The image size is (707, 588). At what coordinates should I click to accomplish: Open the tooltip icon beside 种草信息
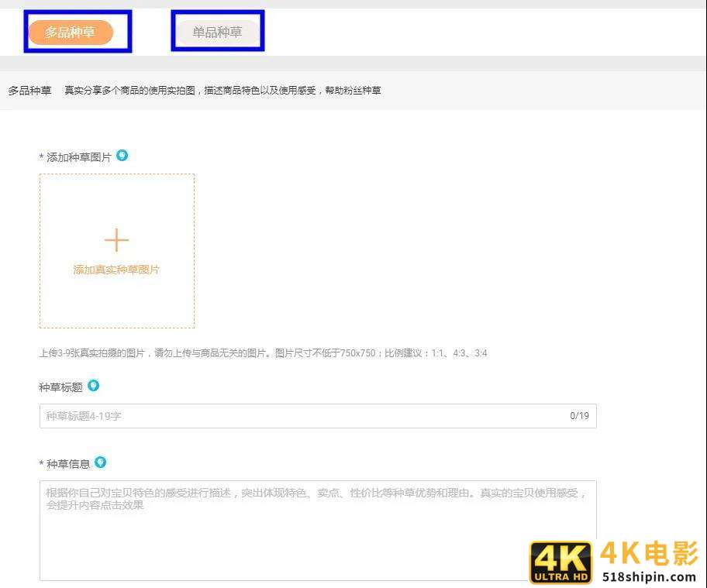point(102,462)
